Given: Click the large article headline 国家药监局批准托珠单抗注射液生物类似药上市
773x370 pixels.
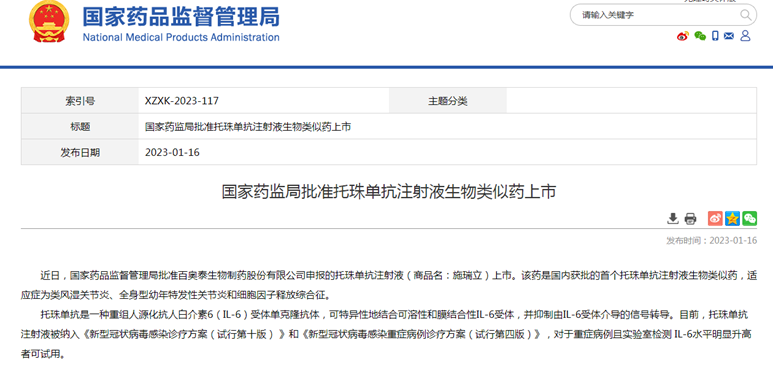Looking at the screenshot, I should point(388,192).
